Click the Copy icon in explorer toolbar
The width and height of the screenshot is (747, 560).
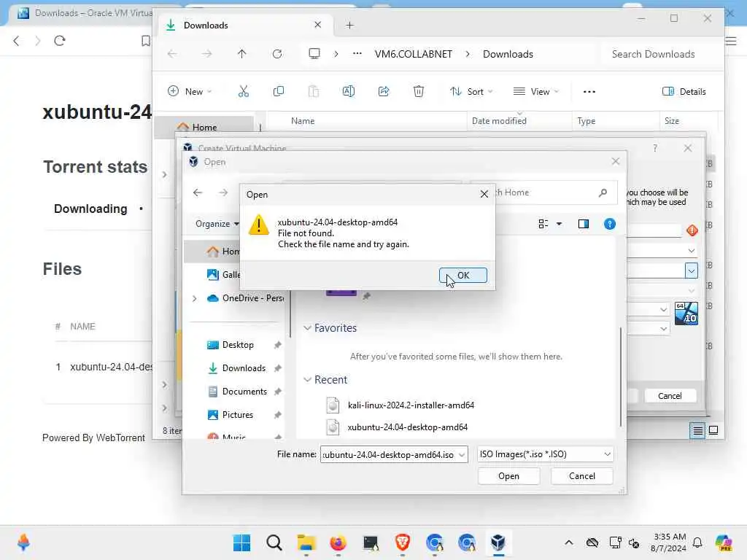click(x=278, y=91)
